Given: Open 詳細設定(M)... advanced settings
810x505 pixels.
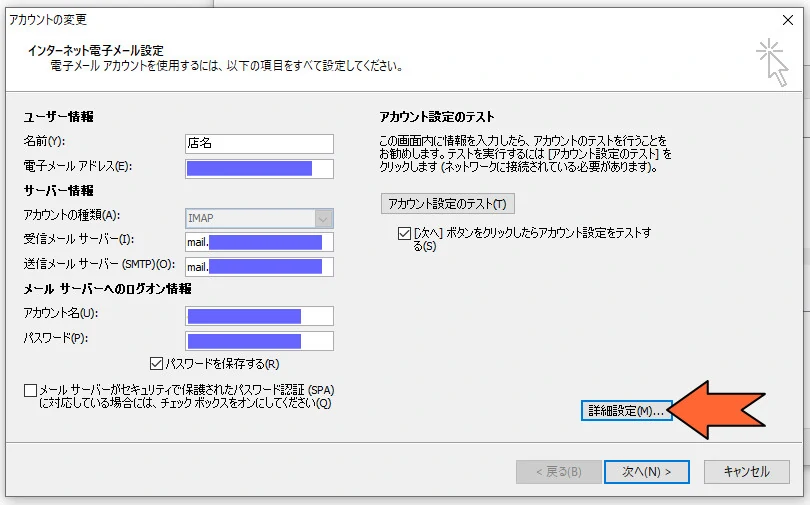Looking at the screenshot, I should [x=625, y=411].
